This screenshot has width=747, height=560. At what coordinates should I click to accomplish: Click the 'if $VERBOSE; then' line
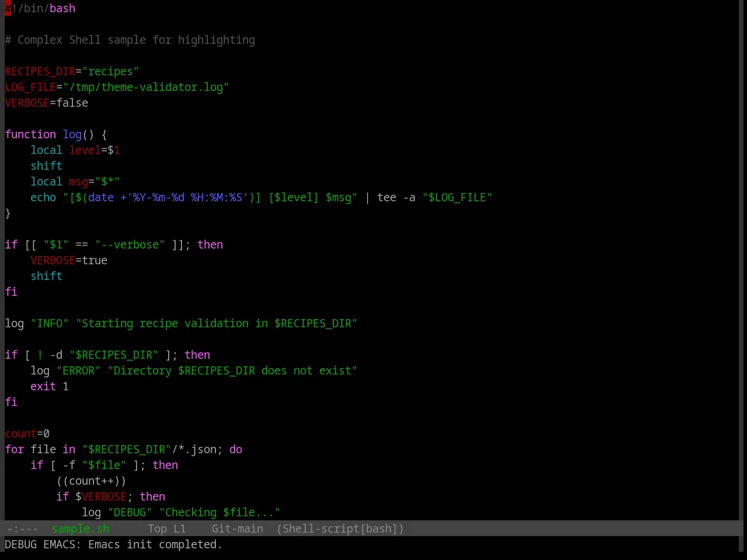click(x=110, y=496)
